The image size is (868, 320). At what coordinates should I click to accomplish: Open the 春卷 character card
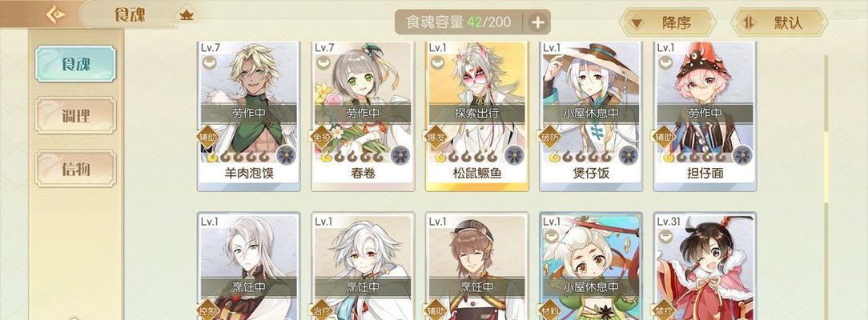(x=363, y=117)
